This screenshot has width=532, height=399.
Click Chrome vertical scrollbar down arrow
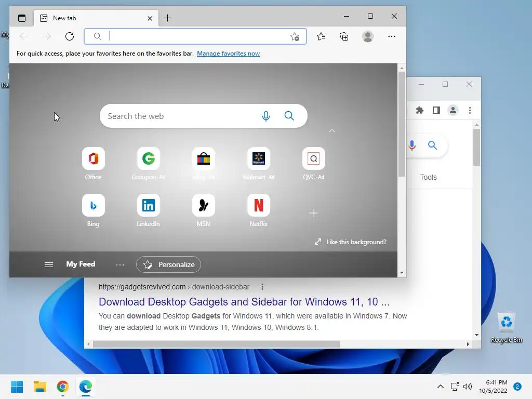pos(477,335)
